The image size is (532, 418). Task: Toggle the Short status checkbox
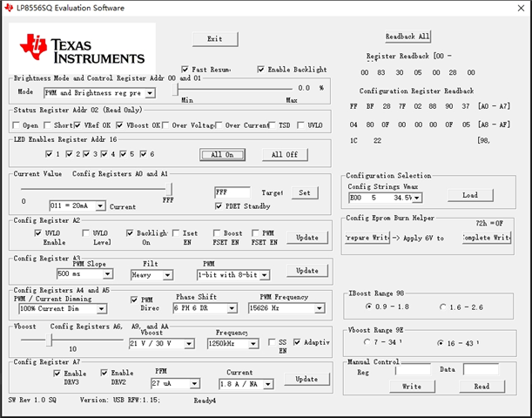[47, 125]
